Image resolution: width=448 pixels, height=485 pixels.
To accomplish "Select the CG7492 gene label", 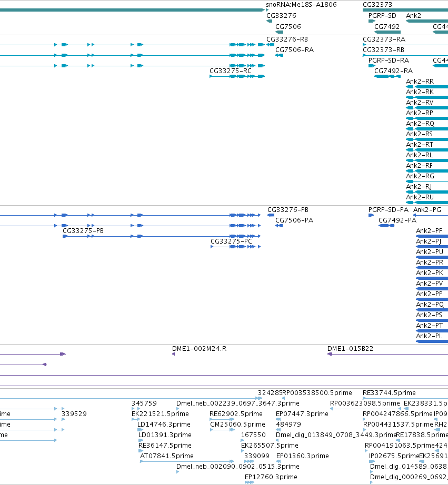I will 387,27.
